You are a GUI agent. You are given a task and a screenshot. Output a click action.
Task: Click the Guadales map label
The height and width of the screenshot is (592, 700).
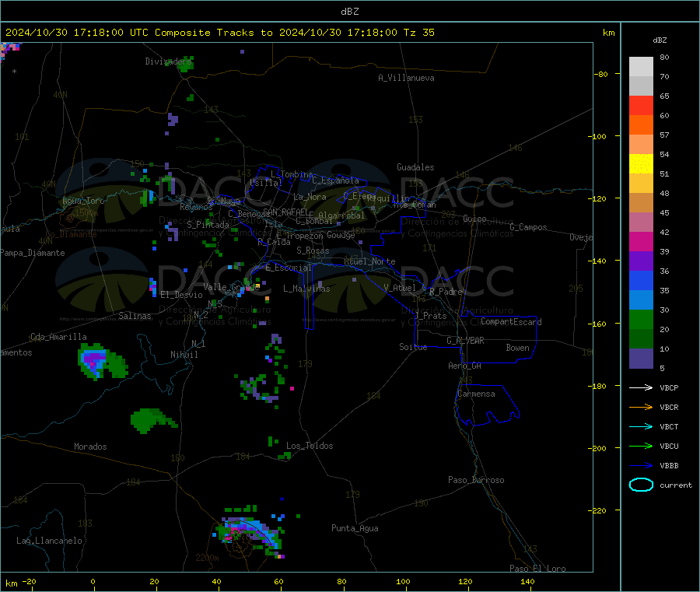click(x=415, y=167)
